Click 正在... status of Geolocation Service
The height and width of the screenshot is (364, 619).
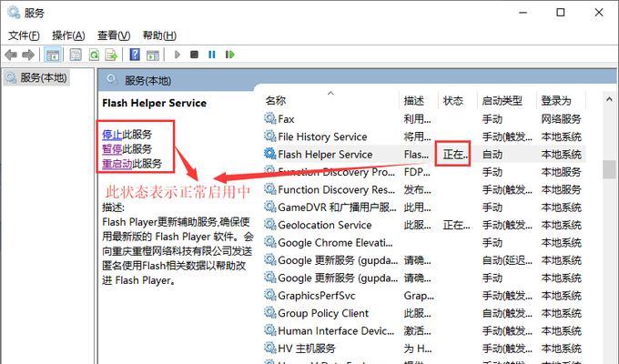coord(456,225)
